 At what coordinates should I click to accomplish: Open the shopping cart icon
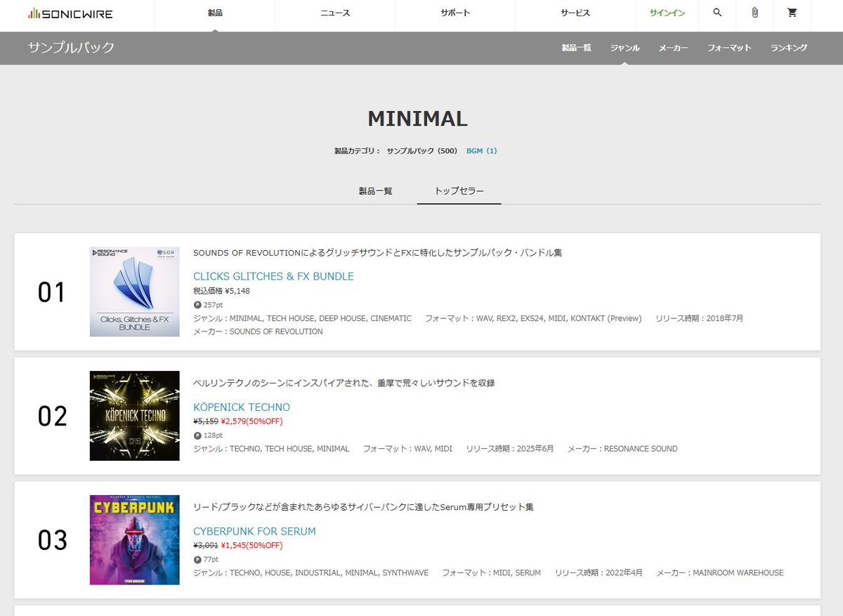(x=792, y=13)
